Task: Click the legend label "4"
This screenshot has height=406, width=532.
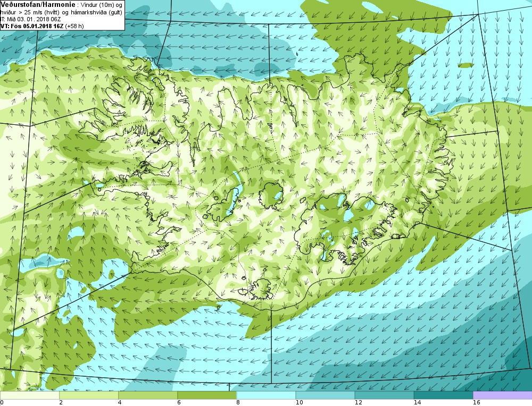Action: click(x=120, y=403)
